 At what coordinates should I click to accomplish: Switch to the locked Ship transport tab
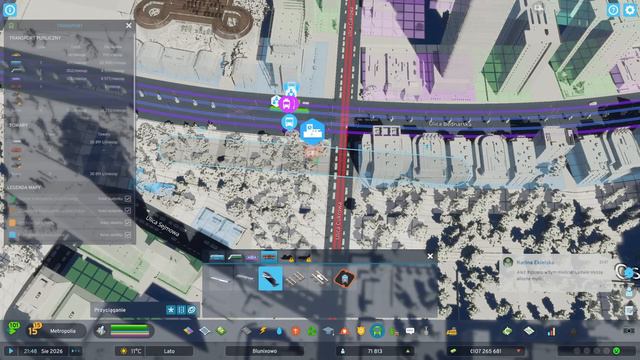coord(287,257)
